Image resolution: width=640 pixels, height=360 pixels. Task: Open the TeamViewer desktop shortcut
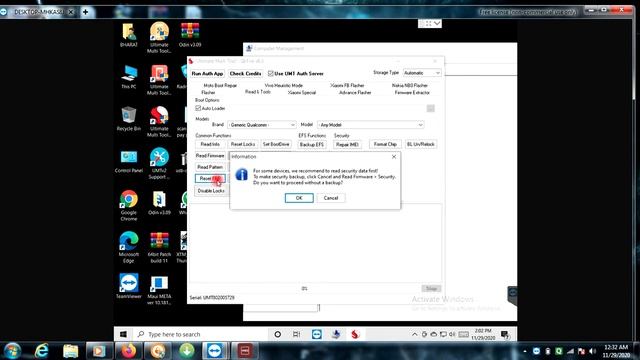point(129,286)
